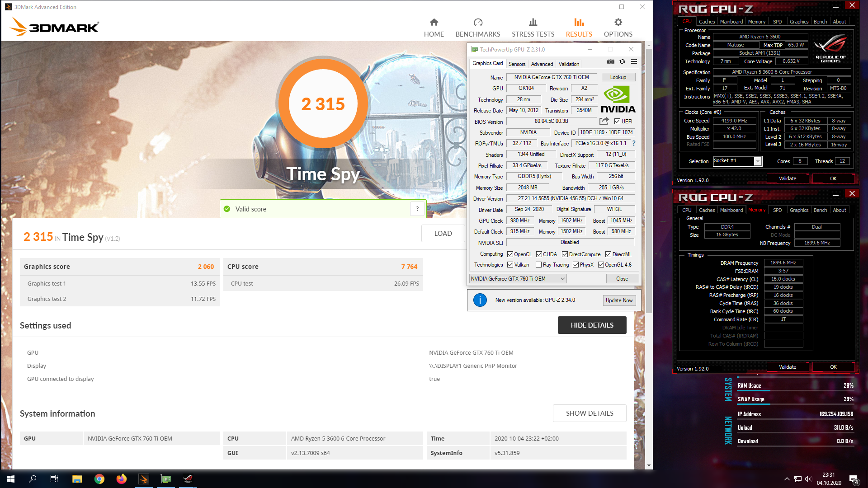The height and width of the screenshot is (488, 868).
Task: Open volume control in system tray
Action: pos(808,479)
